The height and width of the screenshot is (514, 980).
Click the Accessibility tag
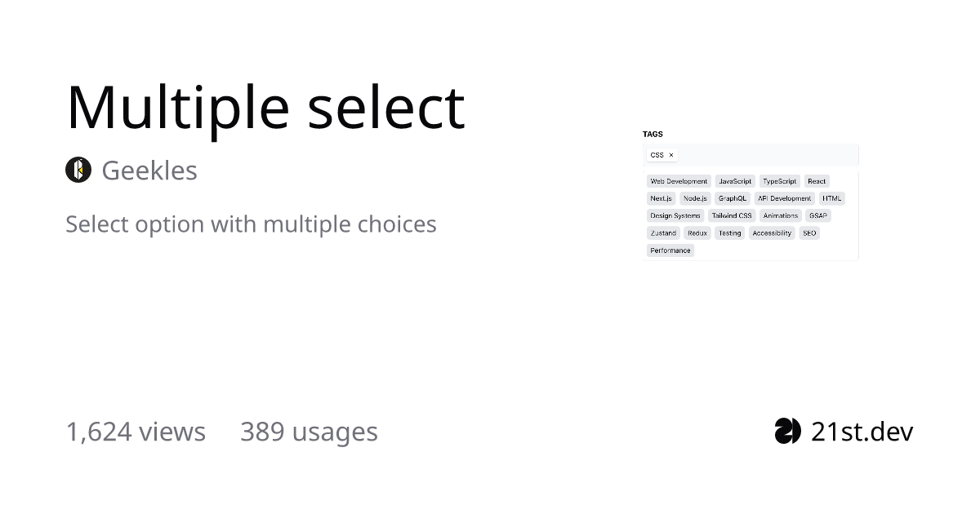pos(772,233)
